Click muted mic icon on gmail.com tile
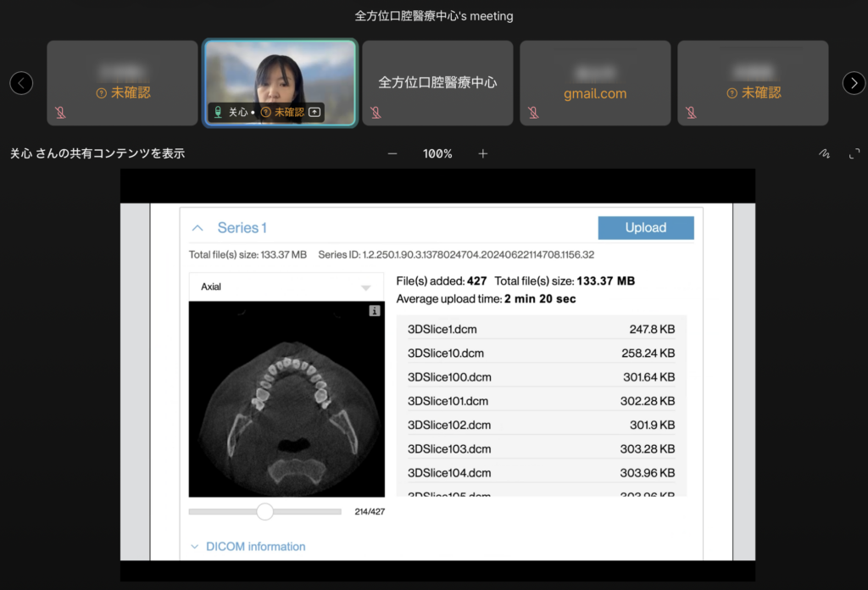The image size is (868, 590). point(533,112)
